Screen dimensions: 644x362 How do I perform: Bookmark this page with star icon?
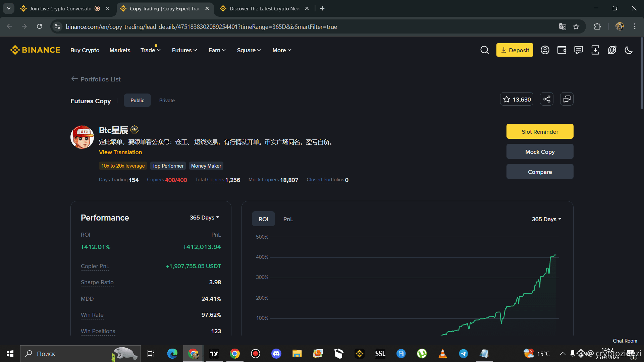click(576, 26)
